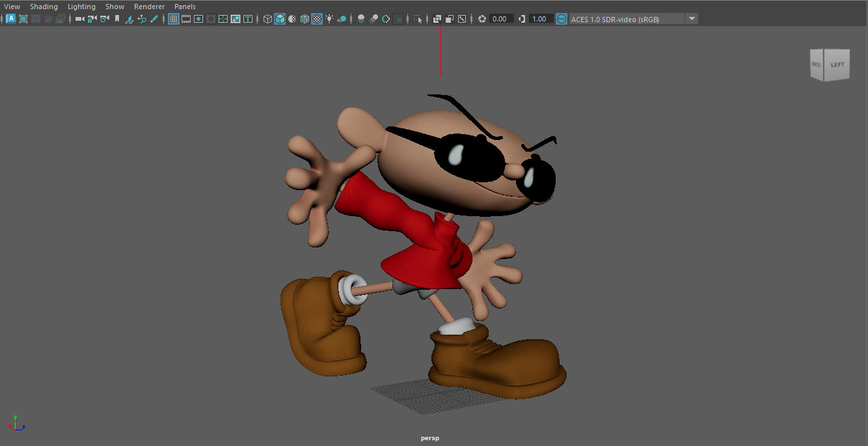Click the Image Plane icon
The image size is (868, 446).
click(x=129, y=19)
